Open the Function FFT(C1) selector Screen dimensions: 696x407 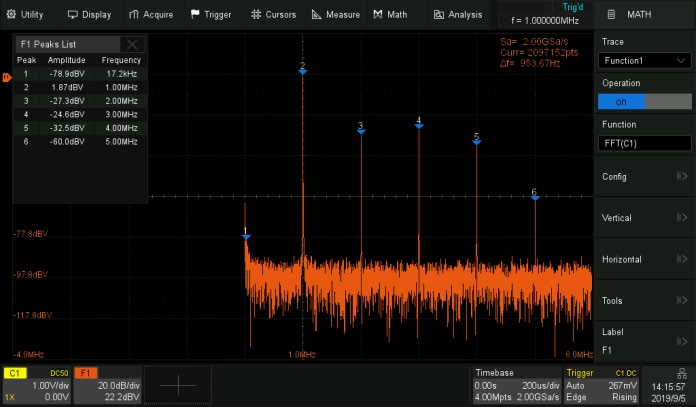[x=644, y=143]
